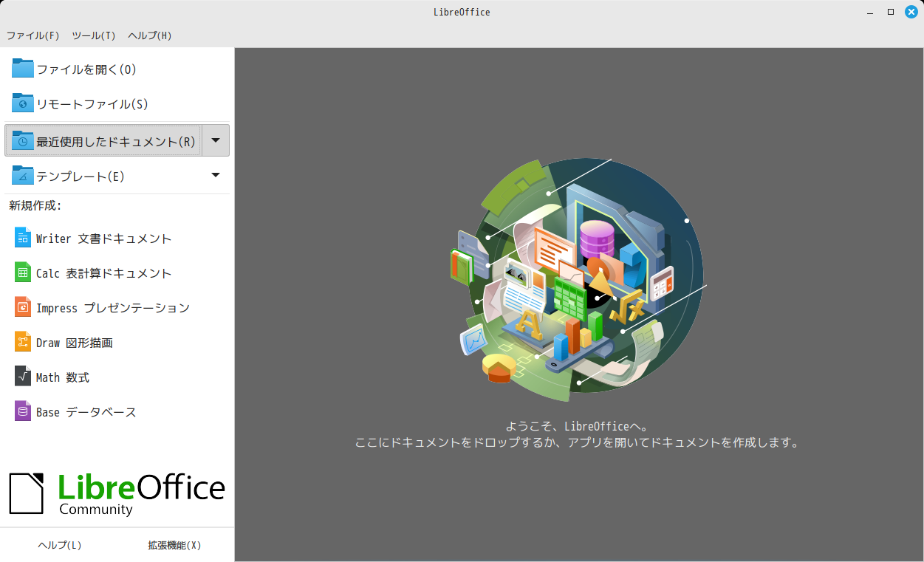
Task: Click the 最近使用したドキュメント clock folder icon
Action: pyautogui.click(x=23, y=140)
